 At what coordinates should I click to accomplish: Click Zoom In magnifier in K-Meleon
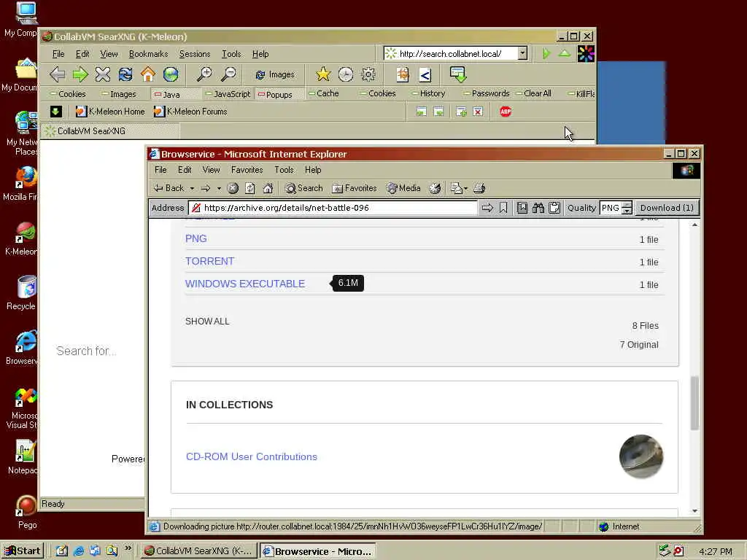[205, 74]
